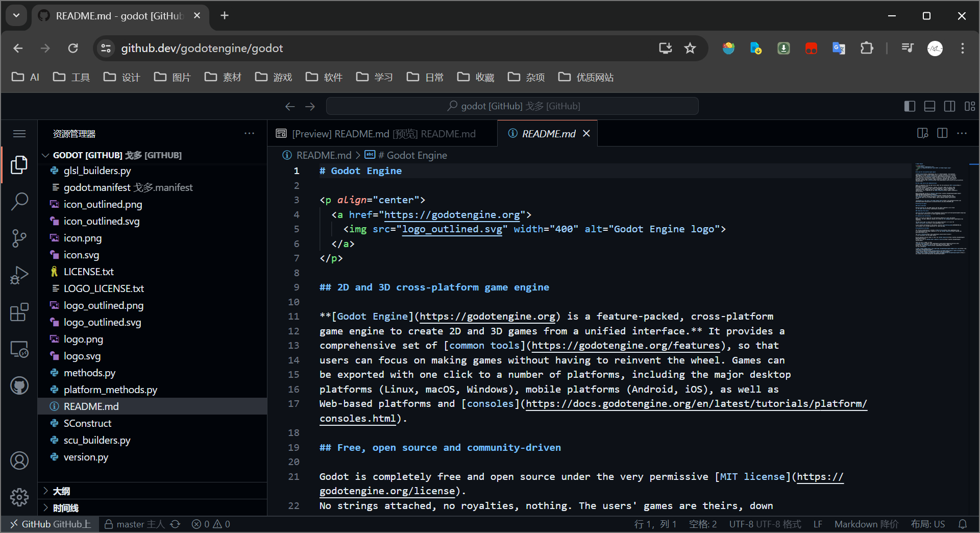The width and height of the screenshot is (980, 533).
Task: Open the GitHub view in activity bar
Action: tap(19, 386)
